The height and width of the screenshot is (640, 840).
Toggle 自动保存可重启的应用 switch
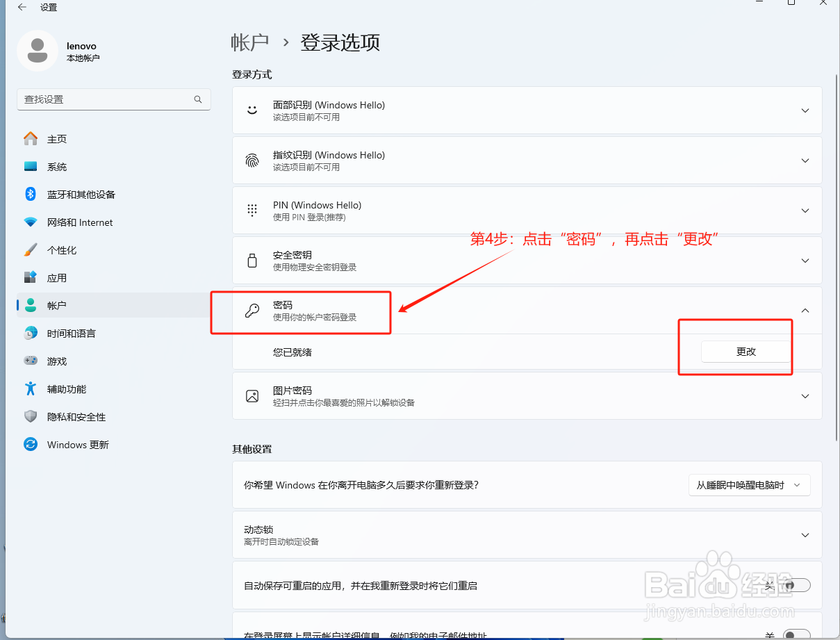[x=796, y=585]
